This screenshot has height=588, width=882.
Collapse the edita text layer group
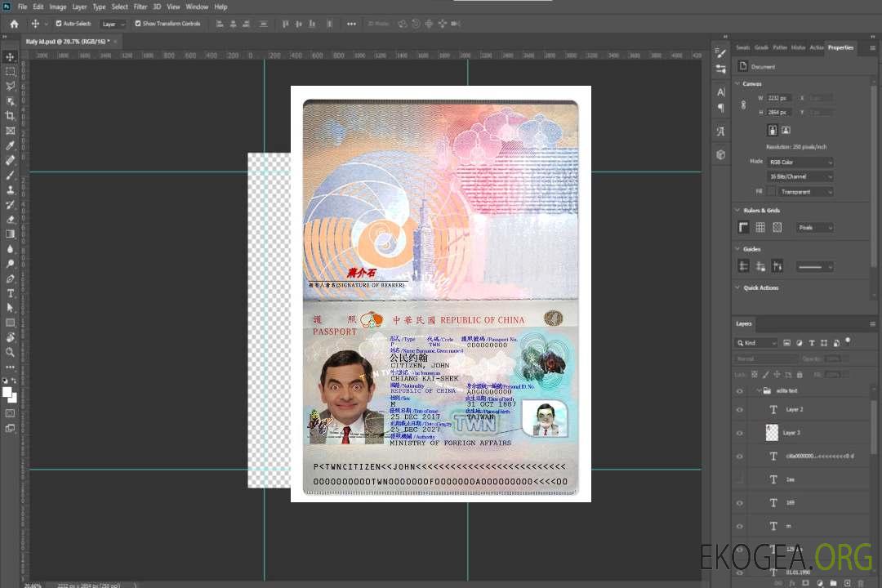tap(758, 390)
